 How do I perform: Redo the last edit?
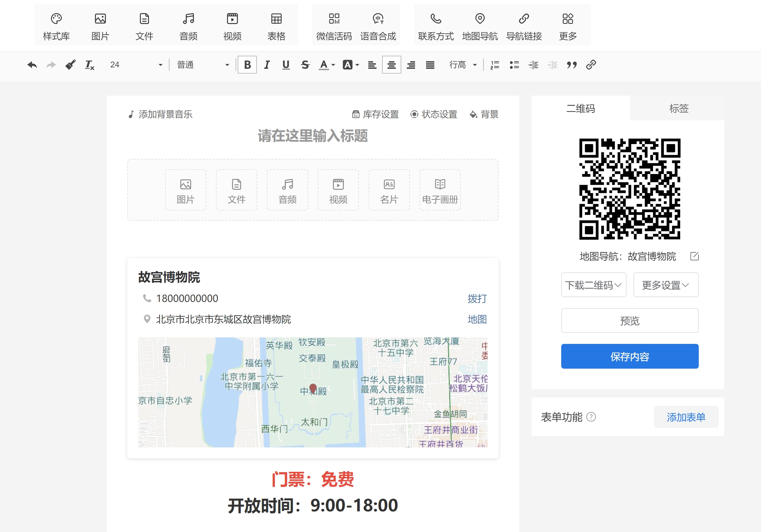click(x=51, y=65)
